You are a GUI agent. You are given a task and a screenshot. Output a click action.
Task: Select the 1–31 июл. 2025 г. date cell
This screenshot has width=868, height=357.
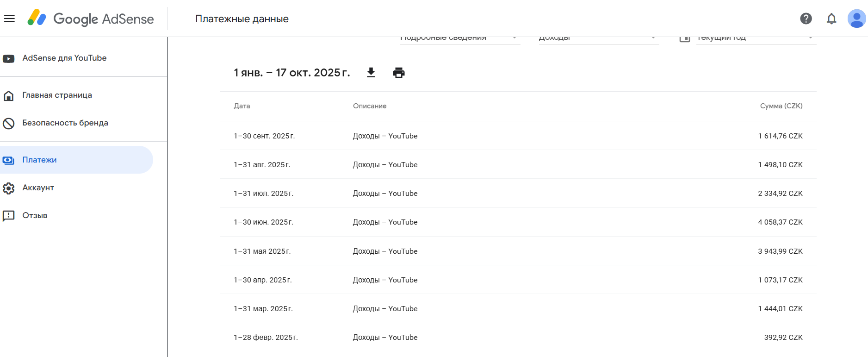pyautogui.click(x=264, y=194)
